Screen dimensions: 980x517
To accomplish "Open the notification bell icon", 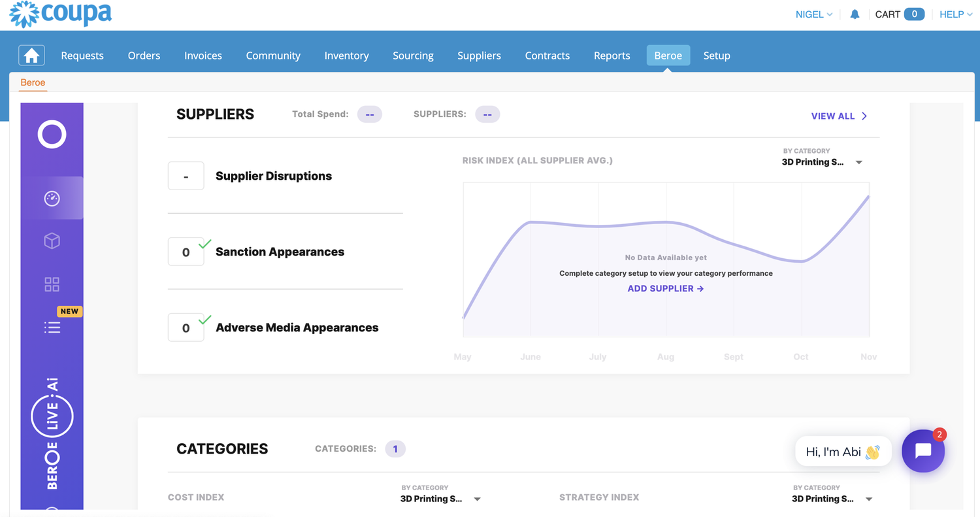I will (855, 14).
